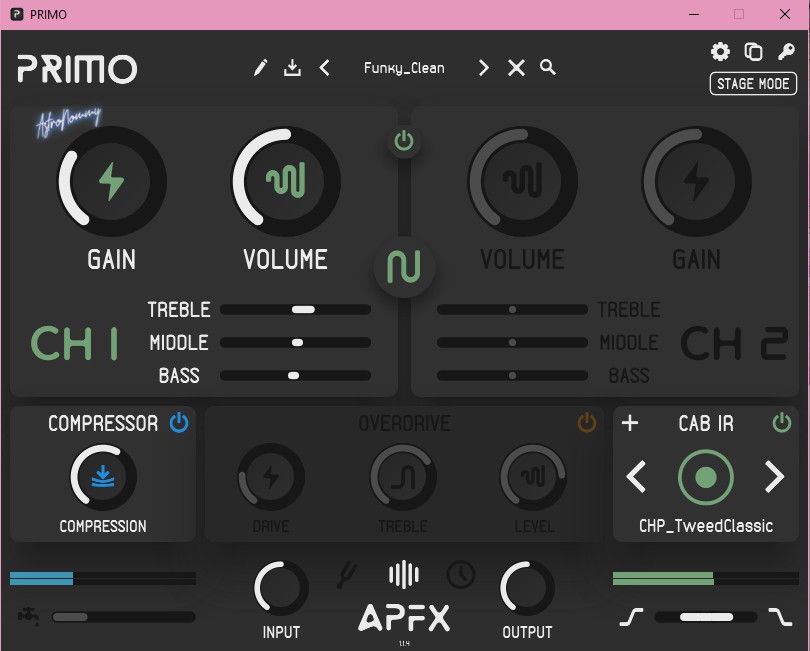Add a cab IR with plus
Viewport: 810px width, 651px height.
(x=630, y=423)
